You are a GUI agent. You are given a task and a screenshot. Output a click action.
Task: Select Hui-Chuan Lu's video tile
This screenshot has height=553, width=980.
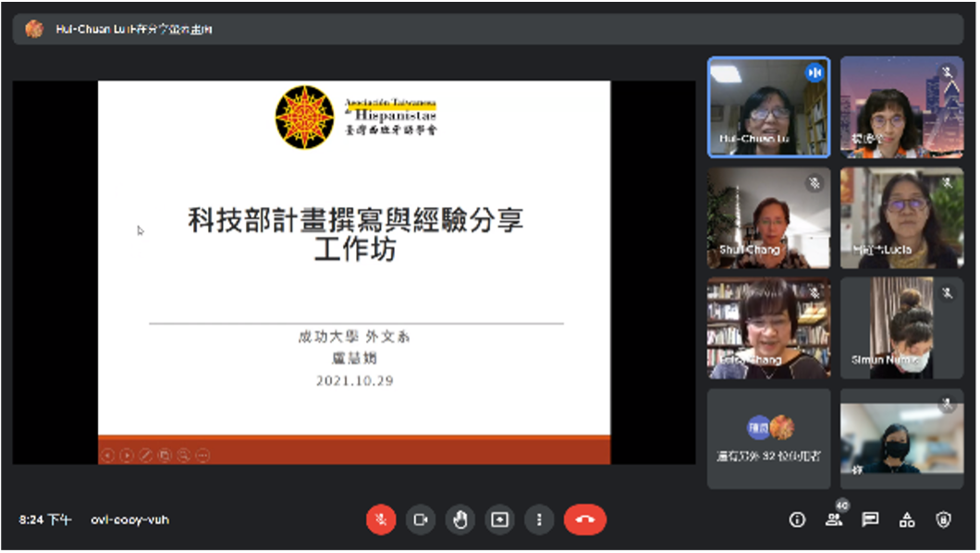click(769, 107)
